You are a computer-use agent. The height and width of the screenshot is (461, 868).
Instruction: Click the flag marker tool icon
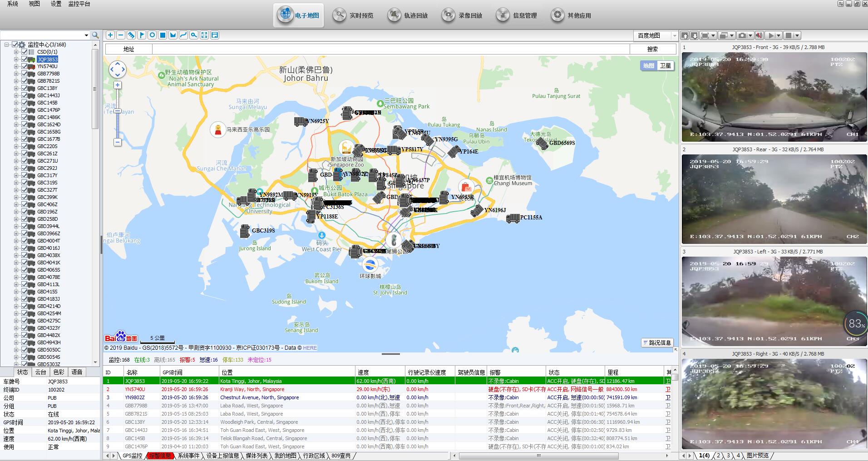click(142, 35)
